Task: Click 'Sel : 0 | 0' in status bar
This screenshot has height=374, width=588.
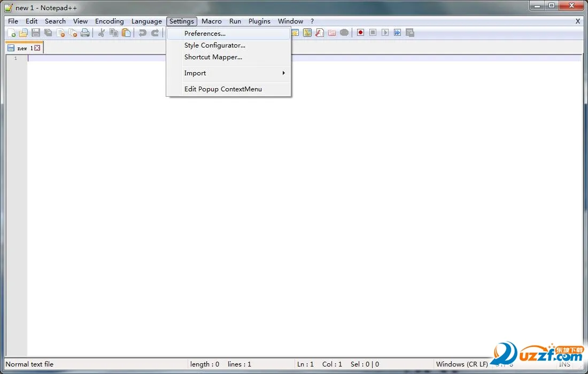Action: tap(365, 364)
